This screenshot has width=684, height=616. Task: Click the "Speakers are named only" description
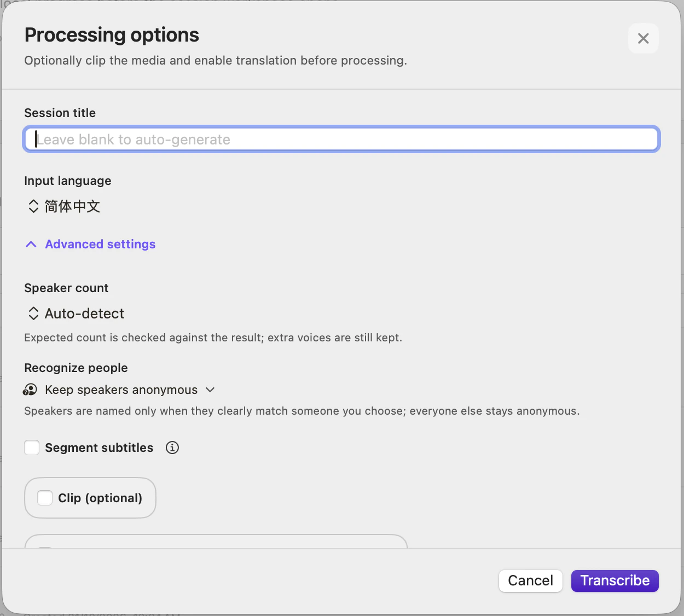pyautogui.click(x=302, y=411)
